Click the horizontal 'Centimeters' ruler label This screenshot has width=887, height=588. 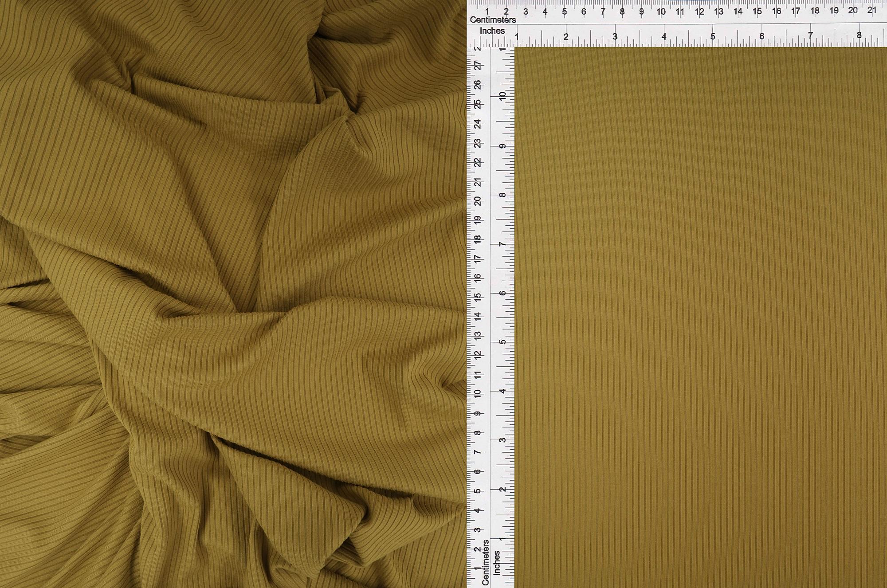493,20
